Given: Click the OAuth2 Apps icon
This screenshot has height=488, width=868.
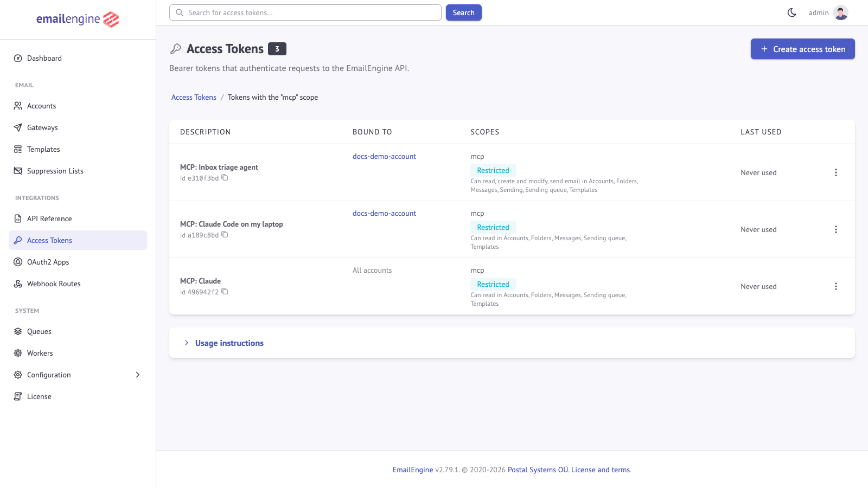Looking at the screenshot, I should tap(18, 262).
